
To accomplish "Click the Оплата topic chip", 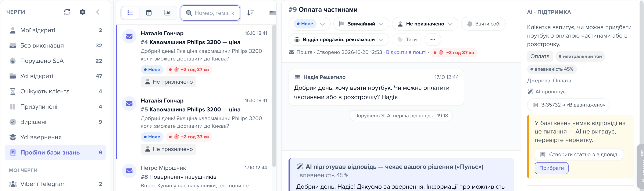I will 540,57.
